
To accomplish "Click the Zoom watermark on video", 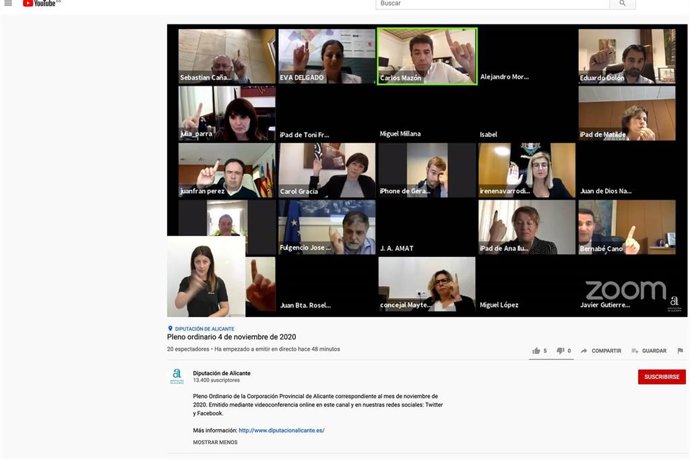I will click(x=625, y=291).
